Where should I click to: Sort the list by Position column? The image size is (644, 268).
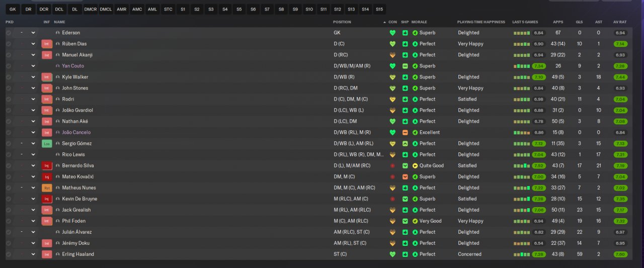coord(342,22)
